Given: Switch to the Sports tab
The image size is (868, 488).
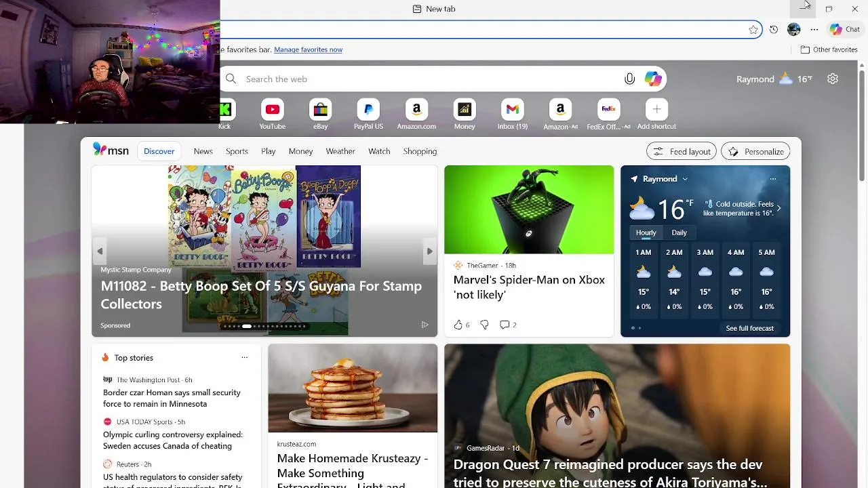Looking at the screenshot, I should click(x=237, y=151).
